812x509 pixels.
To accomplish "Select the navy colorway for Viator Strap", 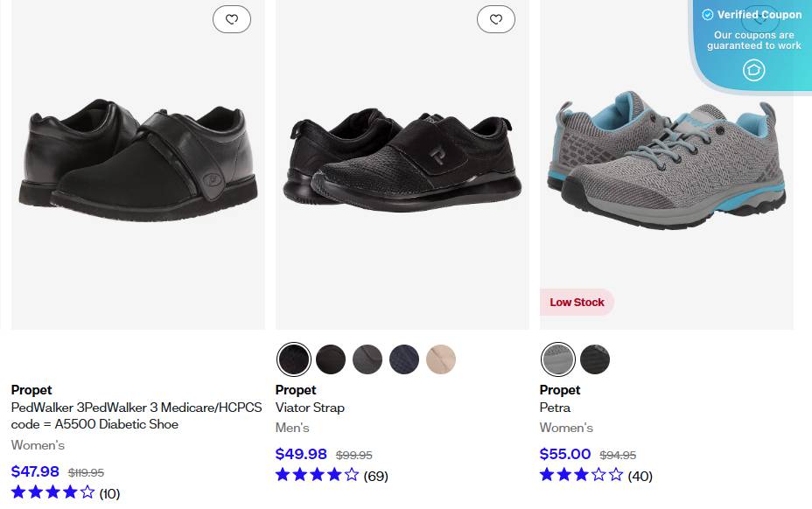I will point(403,359).
